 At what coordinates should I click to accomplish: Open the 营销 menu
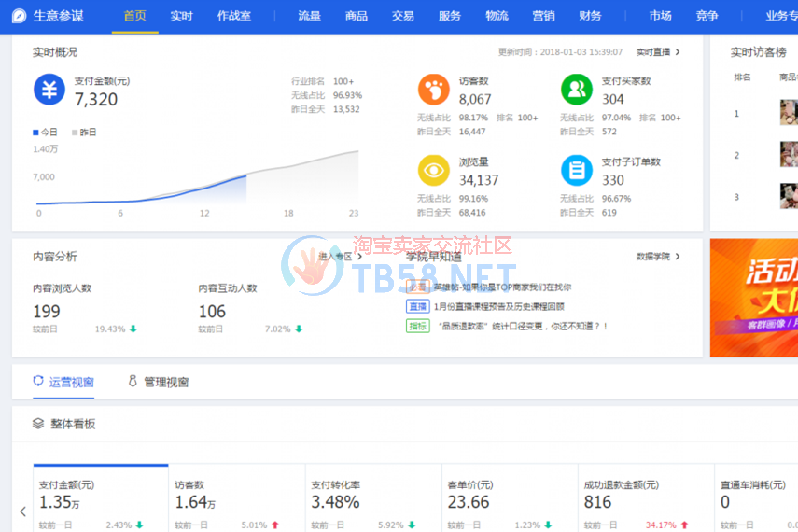point(543,16)
